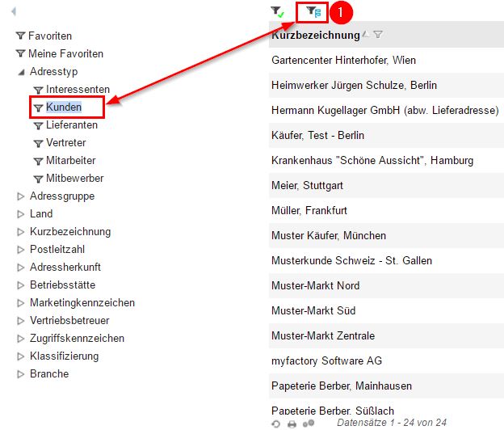The image size is (504, 430).
Task: Expand the Zugriffskennzeichen node
Action: (20, 339)
